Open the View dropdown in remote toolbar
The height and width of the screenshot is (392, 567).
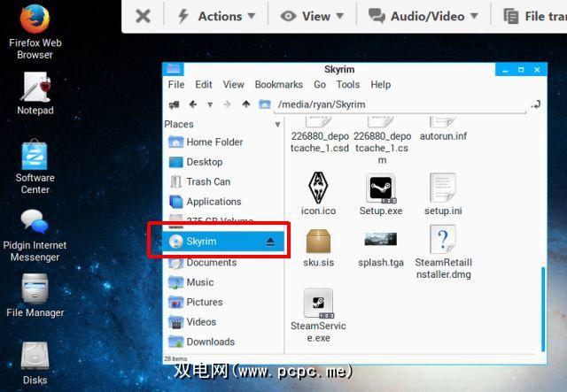pos(312,16)
